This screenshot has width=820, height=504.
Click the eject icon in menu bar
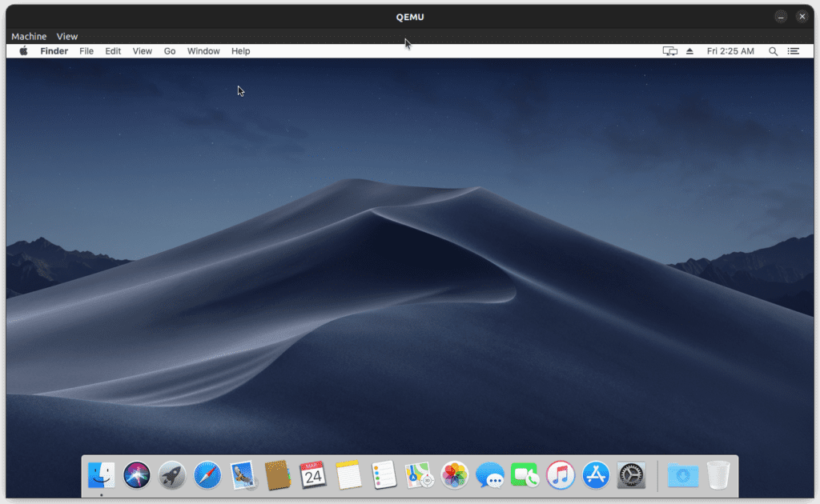[x=689, y=51]
